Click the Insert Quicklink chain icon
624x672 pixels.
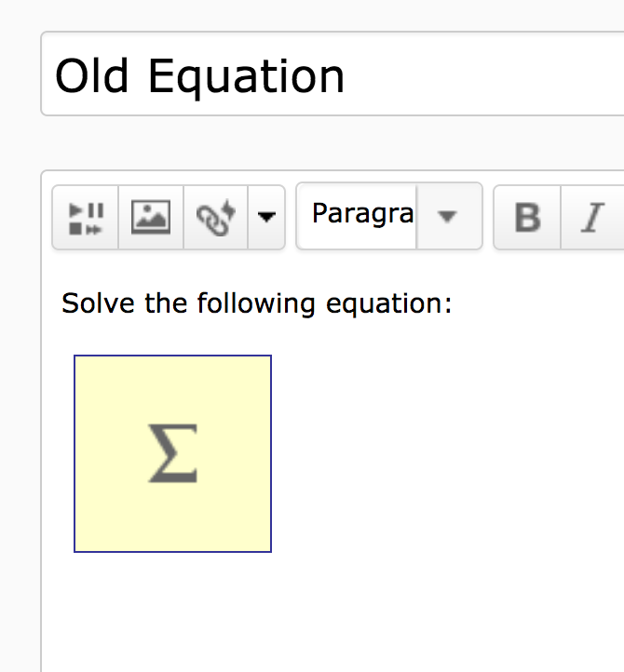pos(216,217)
